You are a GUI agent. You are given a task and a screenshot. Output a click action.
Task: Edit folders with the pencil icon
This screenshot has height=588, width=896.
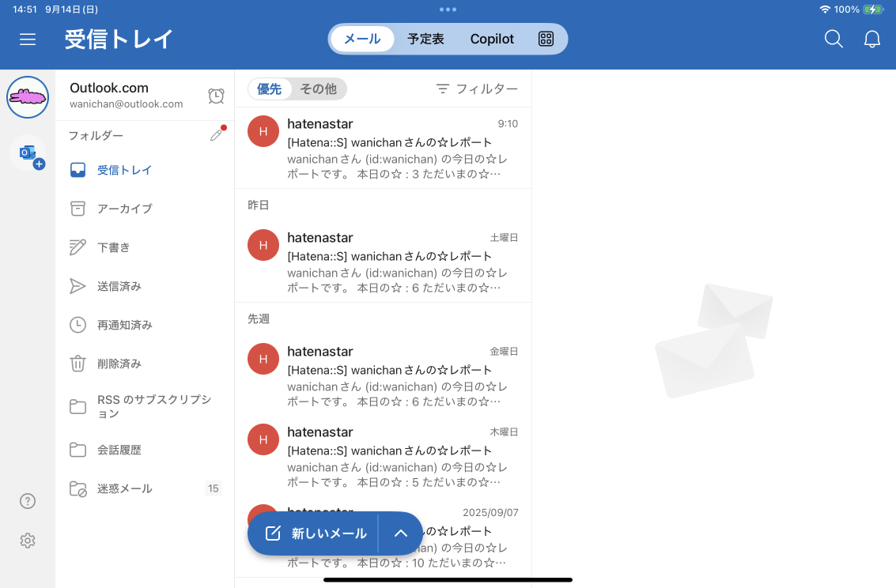coord(217,134)
